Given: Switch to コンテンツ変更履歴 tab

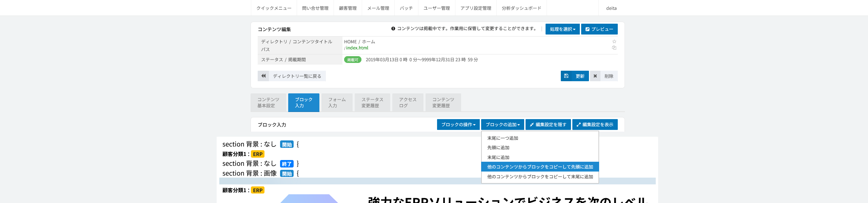Looking at the screenshot, I should [443, 103].
